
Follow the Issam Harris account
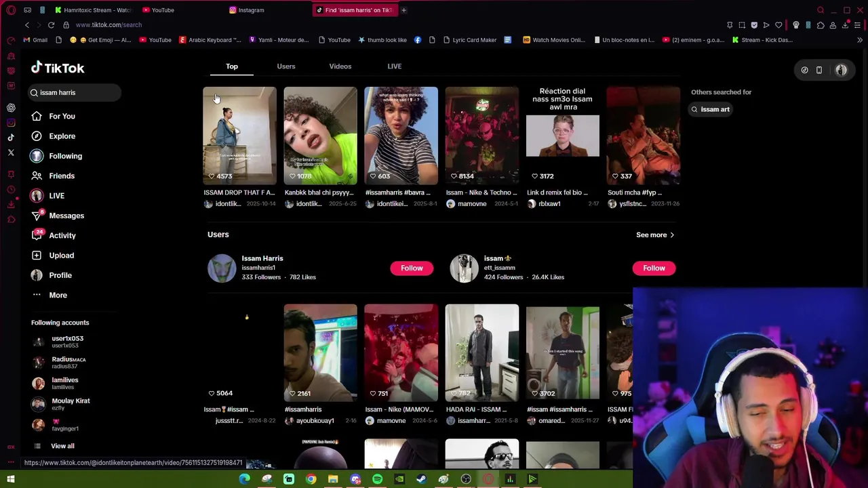[412, 268]
